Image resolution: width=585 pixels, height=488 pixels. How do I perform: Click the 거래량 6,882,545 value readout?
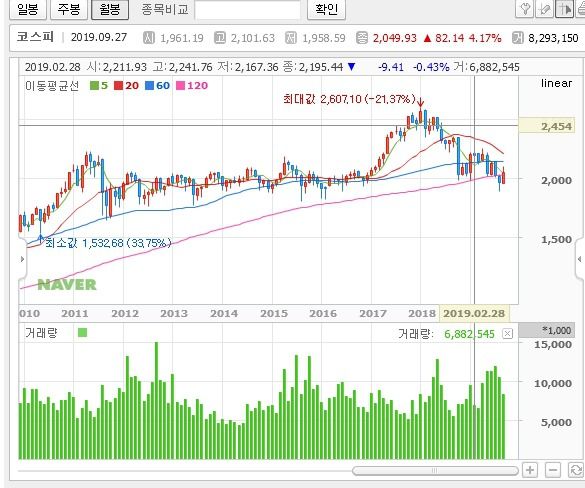(x=469, y=334)
